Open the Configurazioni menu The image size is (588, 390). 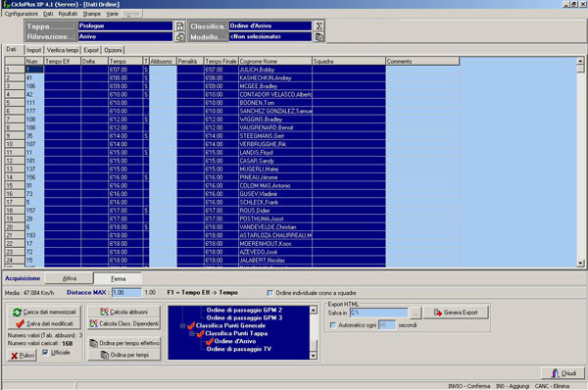[x=21, y=14]
